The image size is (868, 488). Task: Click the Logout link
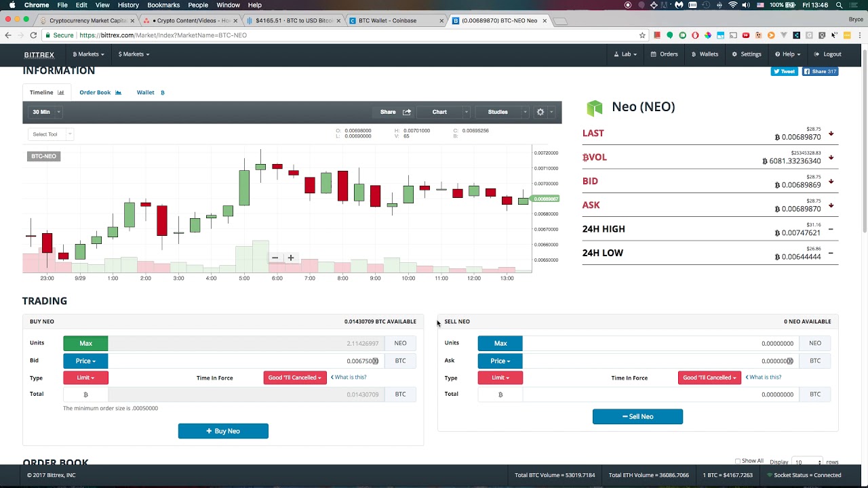(828, 54)
